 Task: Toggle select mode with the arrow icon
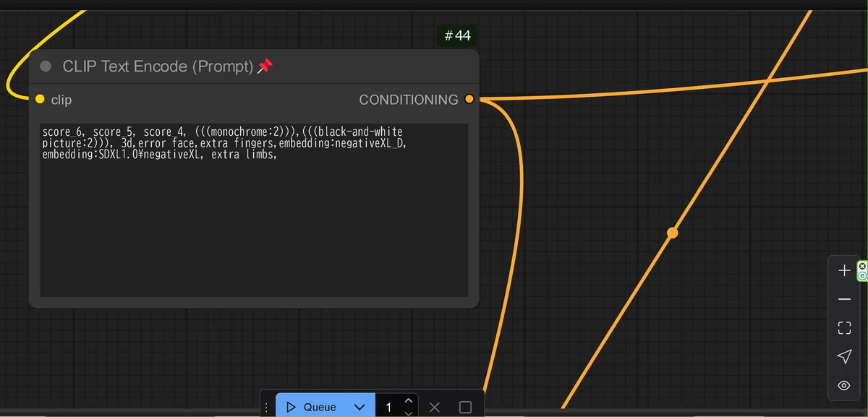coord(844,356)
